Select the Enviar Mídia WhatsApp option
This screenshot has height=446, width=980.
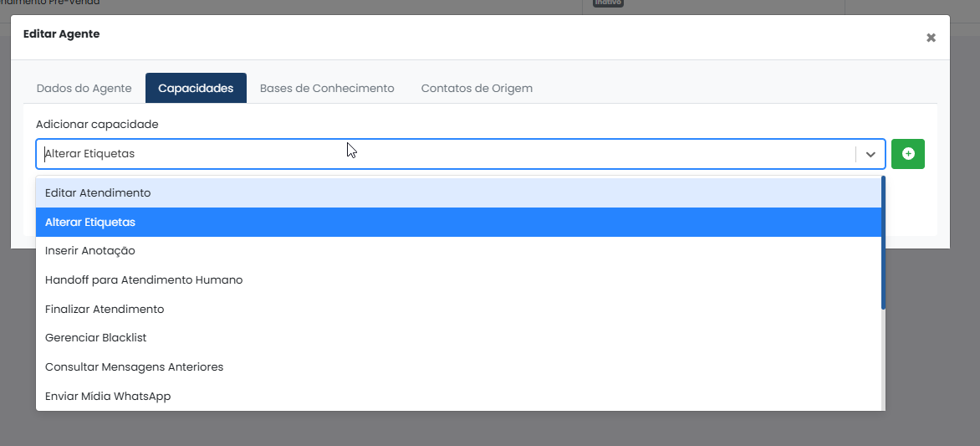click(x=458, y=396)
